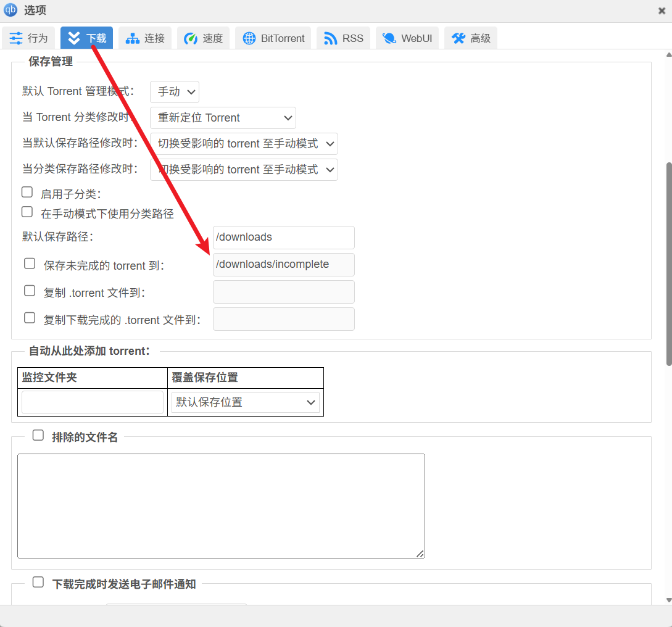The height and width of the screenshot is (627, 672).
Task: Toggle the 排除的文件名 checkbox
Action: tap(38, 435)
